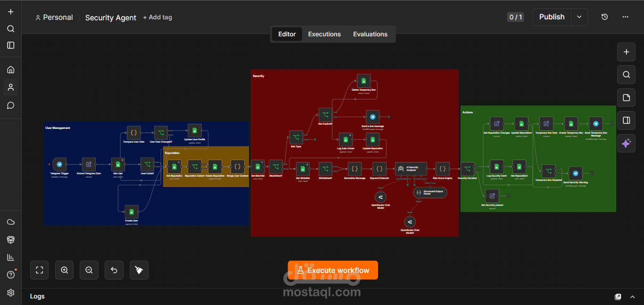This screenshot has height=305, width=644.
Task: Toggle the left sidebar panel
Action: coord(11,45)
